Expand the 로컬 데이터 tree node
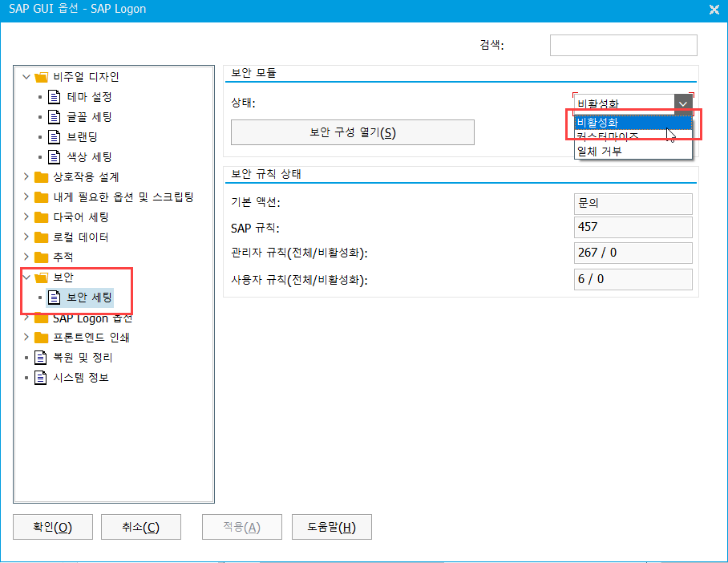This screenshot has height=563, width=728. click(x=26, y=237)
